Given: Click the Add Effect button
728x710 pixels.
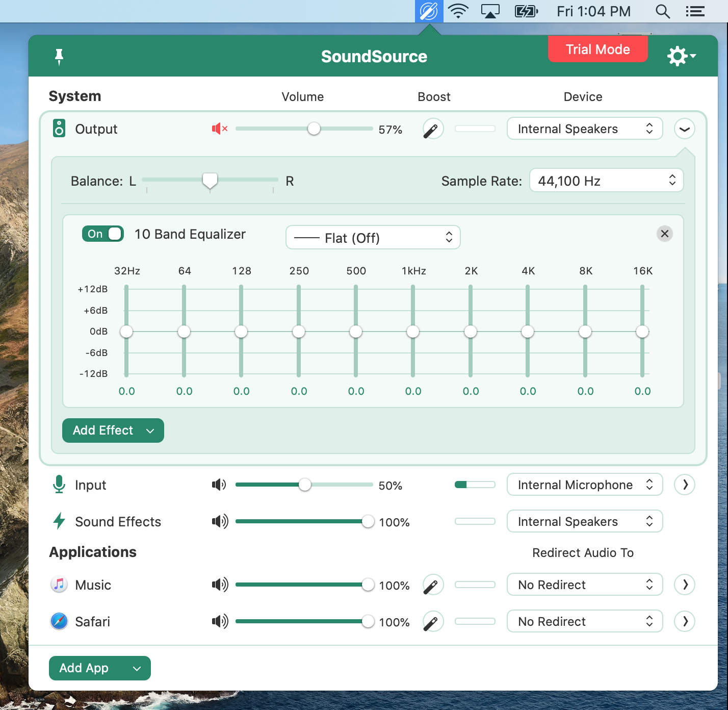Looking at the screenshot, I should click(113, 430).
